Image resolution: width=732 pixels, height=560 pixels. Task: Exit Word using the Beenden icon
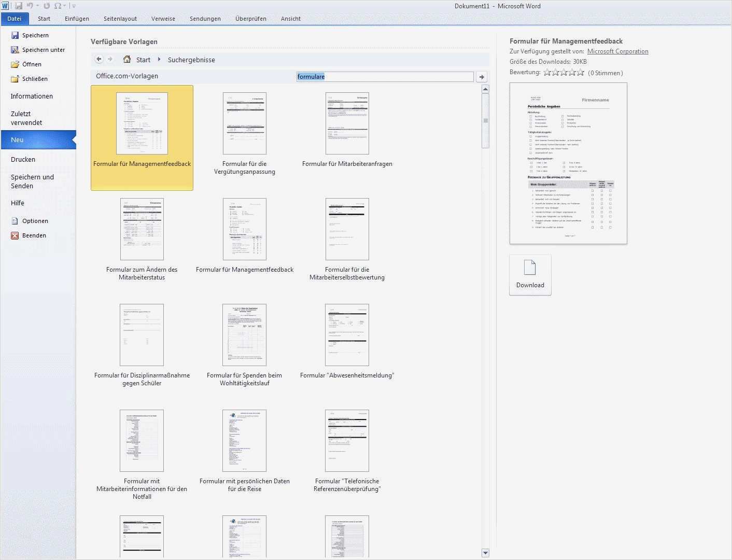(15, 235)
